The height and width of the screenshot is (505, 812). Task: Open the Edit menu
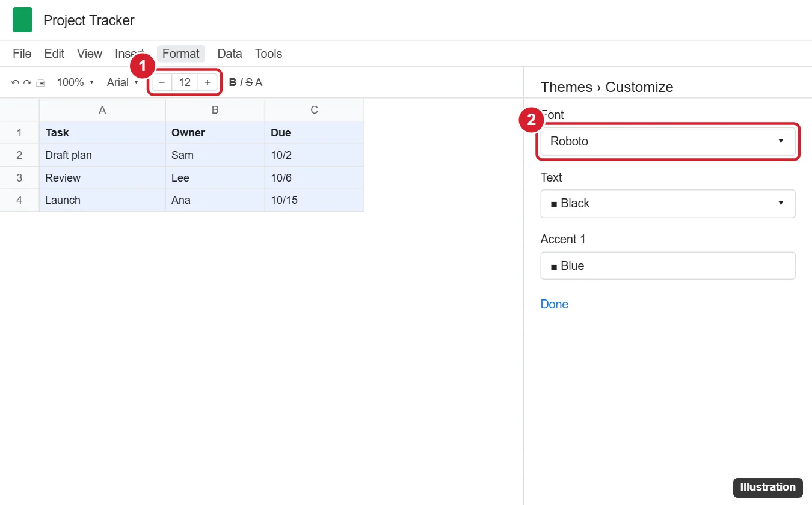pyautogui.click(x=54, y=54)
